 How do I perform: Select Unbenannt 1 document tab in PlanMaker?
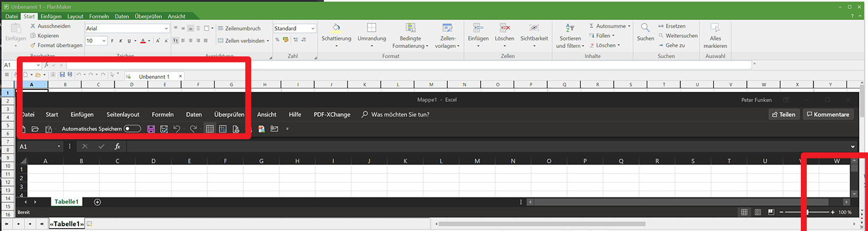[154, 77]
